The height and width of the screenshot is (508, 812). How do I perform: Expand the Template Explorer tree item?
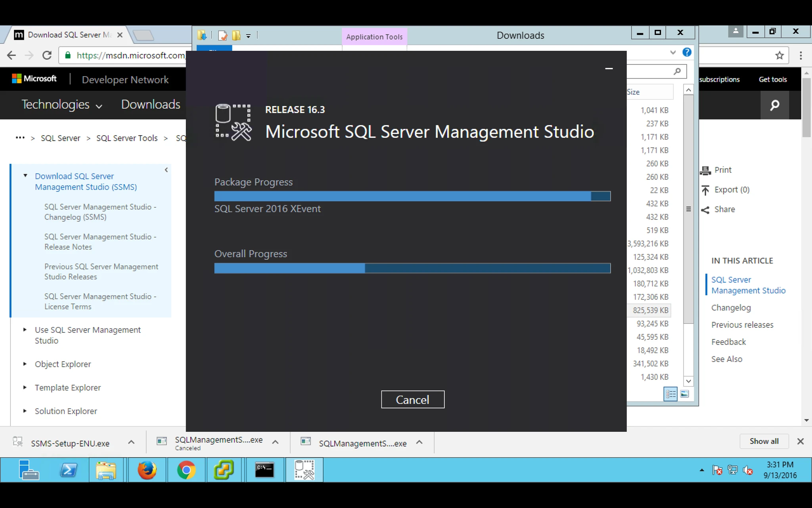[25, 387]
